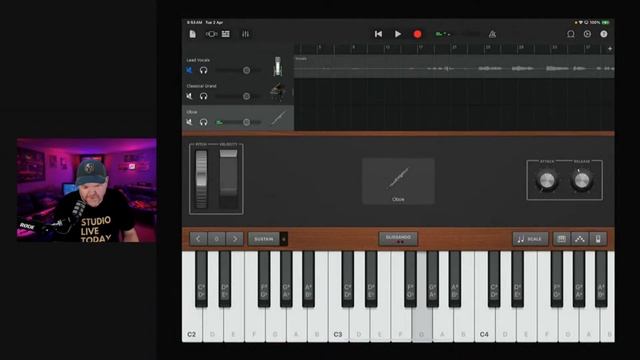
Task: Toggle the metronome
Action: coord(492,34)
